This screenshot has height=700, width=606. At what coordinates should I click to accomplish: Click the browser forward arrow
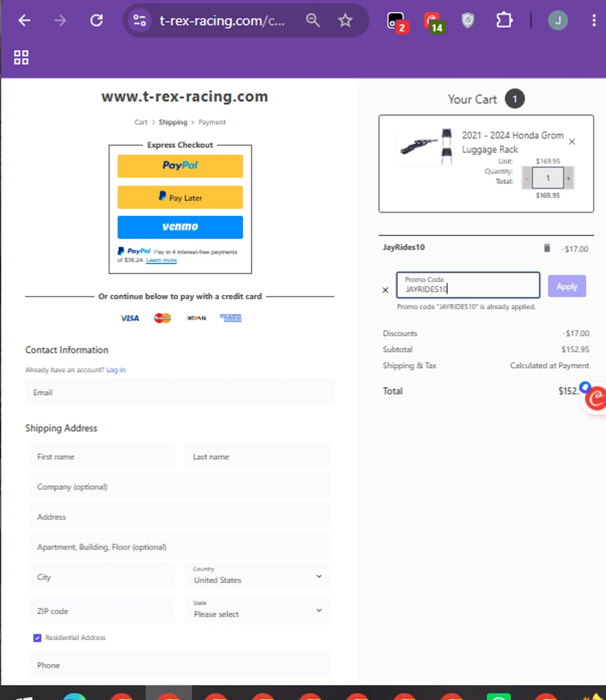[60, 21]
